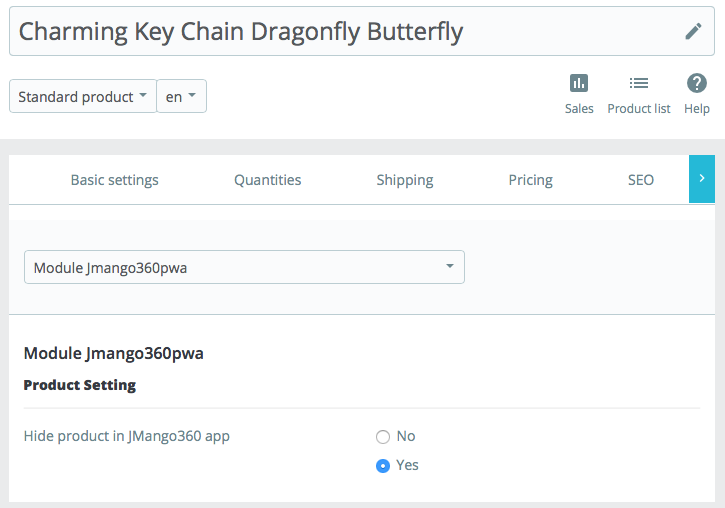
Task: Switch to the Basic settings tab
Action: tap(114, 180)
